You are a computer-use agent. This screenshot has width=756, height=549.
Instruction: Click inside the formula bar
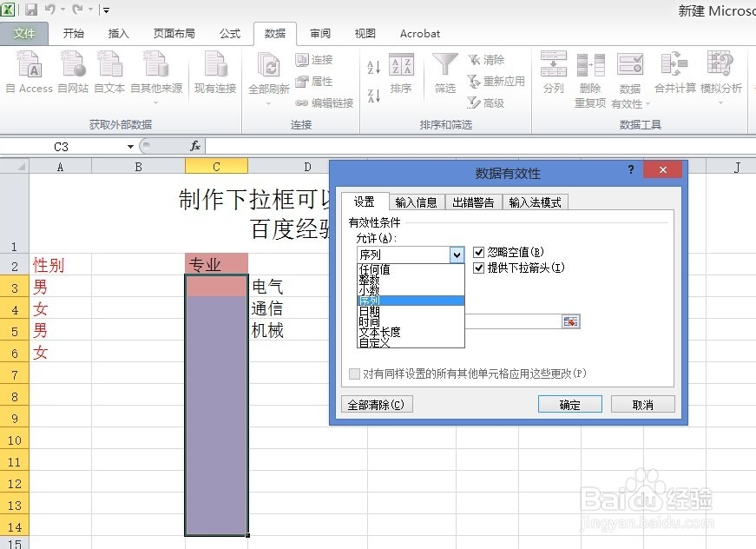pyautogui.click(x=260, y=147)
